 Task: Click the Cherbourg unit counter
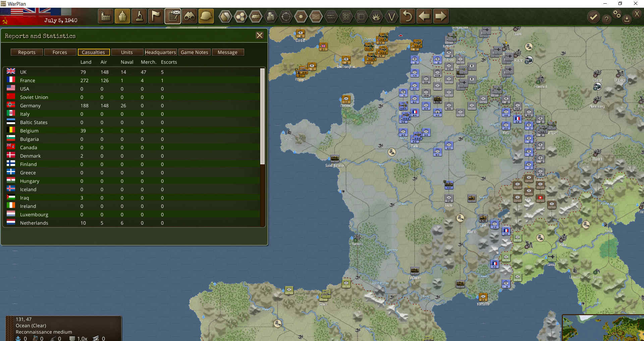(346, 99)
